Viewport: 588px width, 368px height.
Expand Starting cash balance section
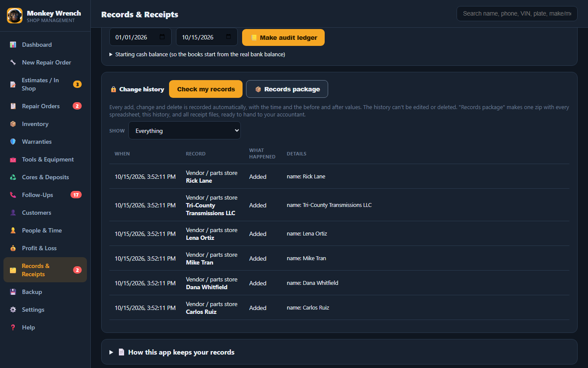point(197,55)
